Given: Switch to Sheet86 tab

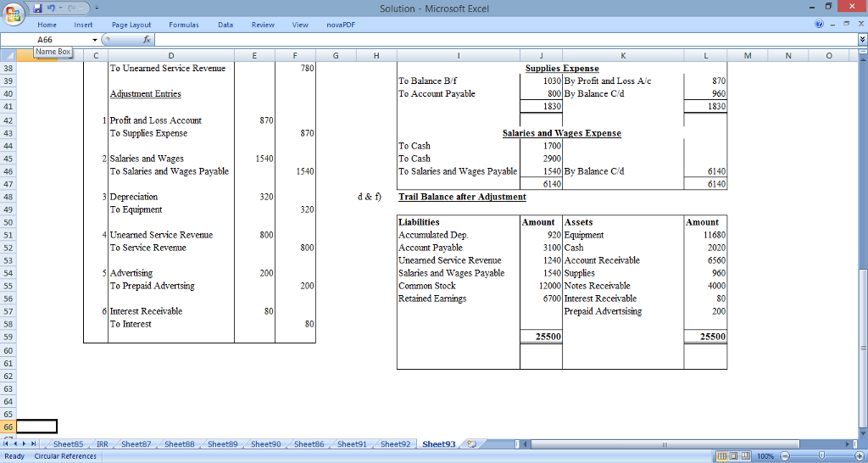Looking at the screenshot, I should coord(309,443).
